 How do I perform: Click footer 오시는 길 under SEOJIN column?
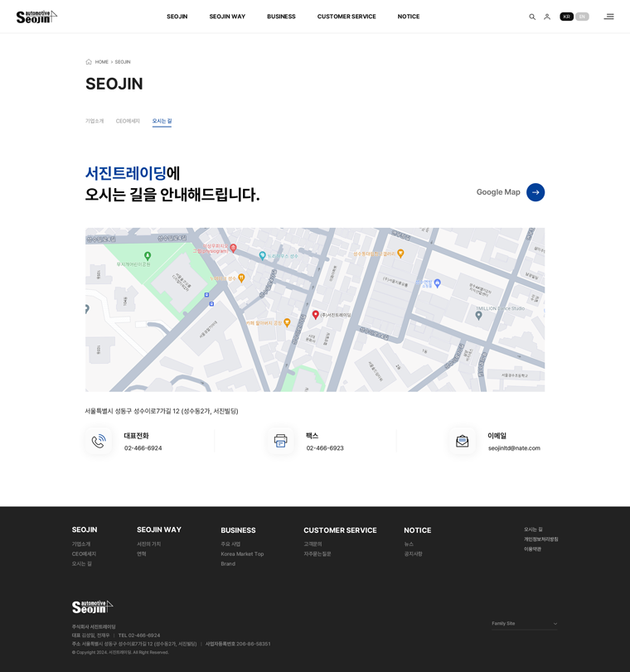[x=81, y=563]
